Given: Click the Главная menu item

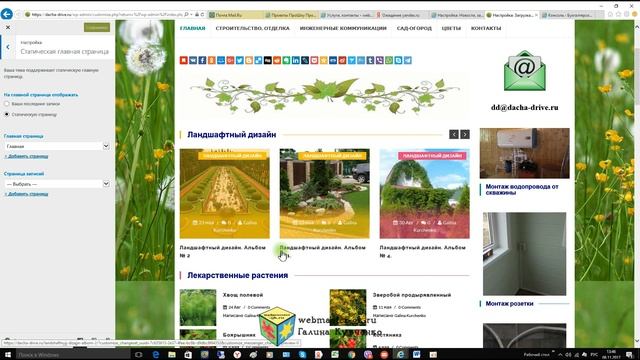Looking at the screenshot, I should pos(193,28).
